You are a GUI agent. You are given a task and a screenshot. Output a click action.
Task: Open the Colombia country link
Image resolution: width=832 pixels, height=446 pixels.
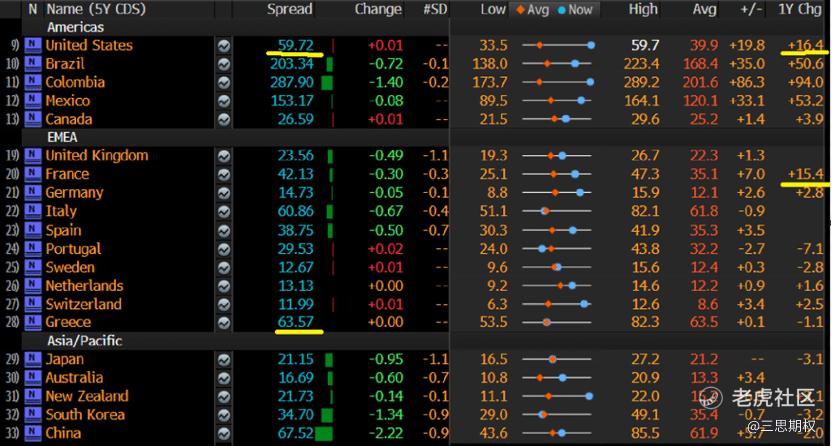pos(75,83)
